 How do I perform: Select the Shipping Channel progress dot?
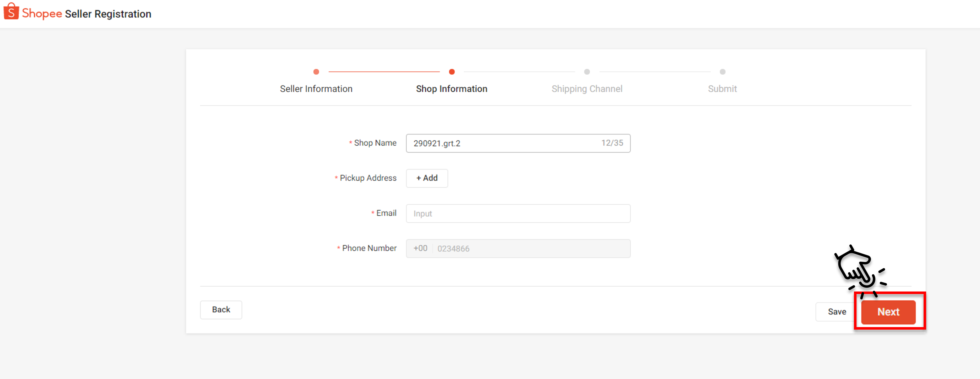tap(587, 72)
